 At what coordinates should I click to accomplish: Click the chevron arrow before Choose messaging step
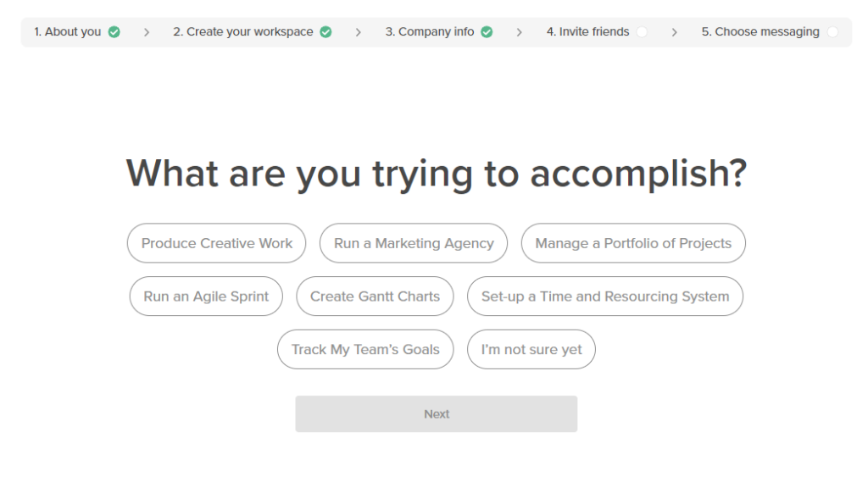674,33
